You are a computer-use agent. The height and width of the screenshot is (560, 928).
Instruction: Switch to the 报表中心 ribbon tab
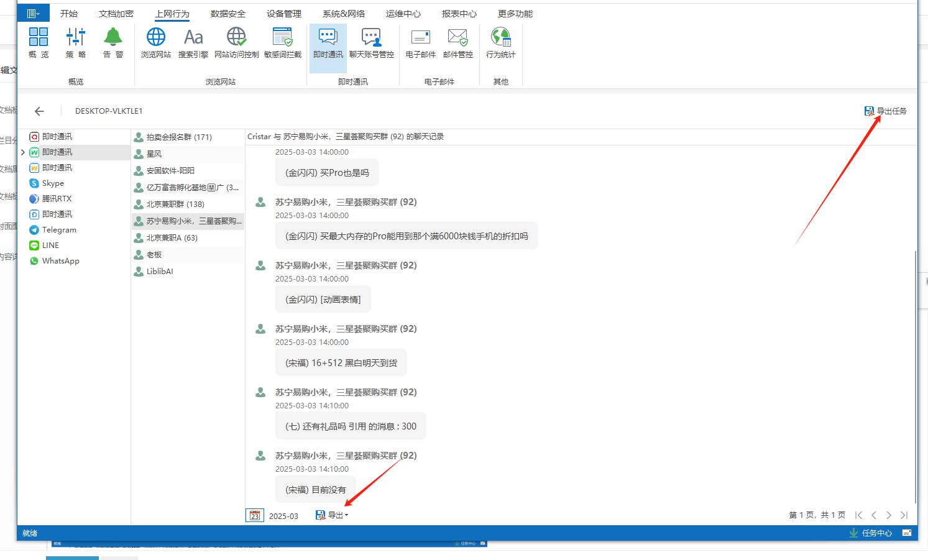pyautogui.click(x=459, y=14)
